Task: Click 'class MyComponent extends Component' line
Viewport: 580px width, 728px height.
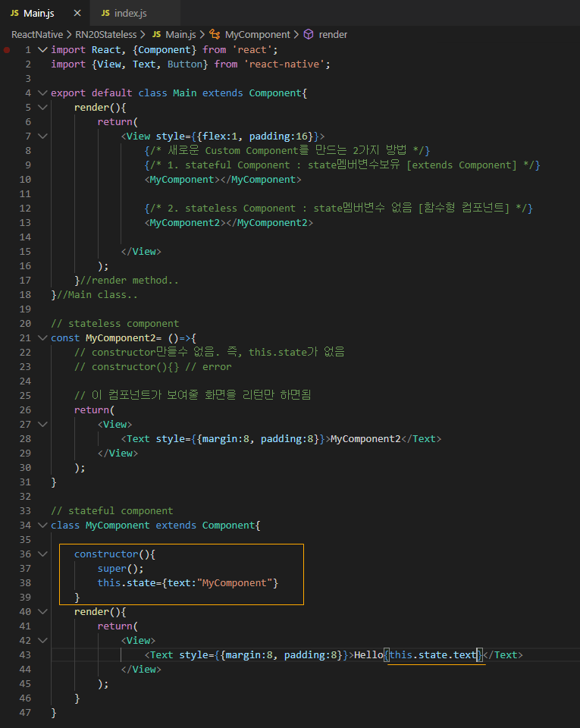Action: click(x=155, y=525)
